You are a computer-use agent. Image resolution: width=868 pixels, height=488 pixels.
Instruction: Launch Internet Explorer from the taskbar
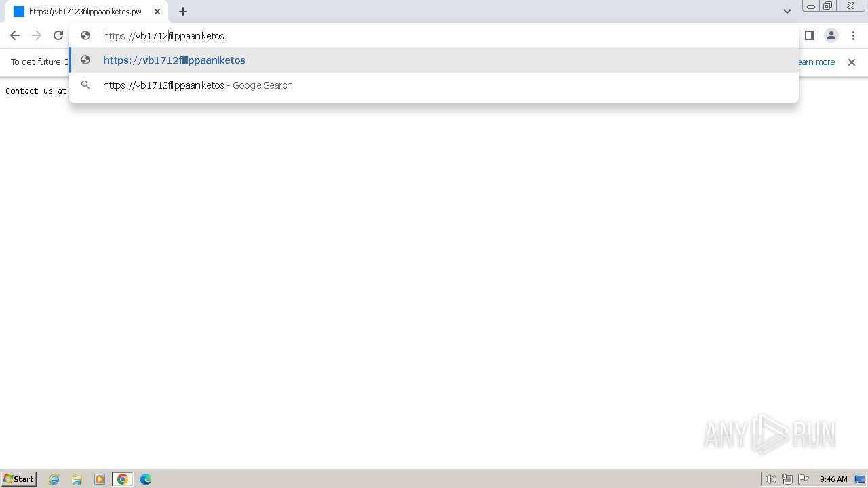pos(54,479)
